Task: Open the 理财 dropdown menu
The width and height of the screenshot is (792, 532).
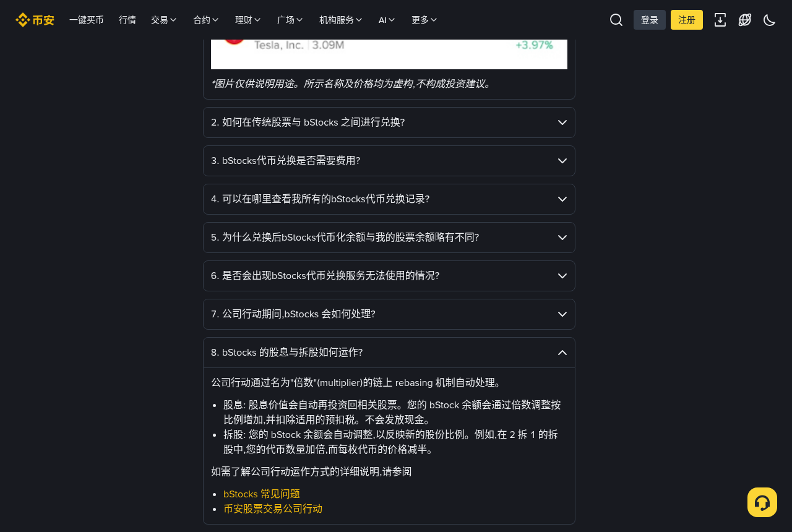Action: 248,20
